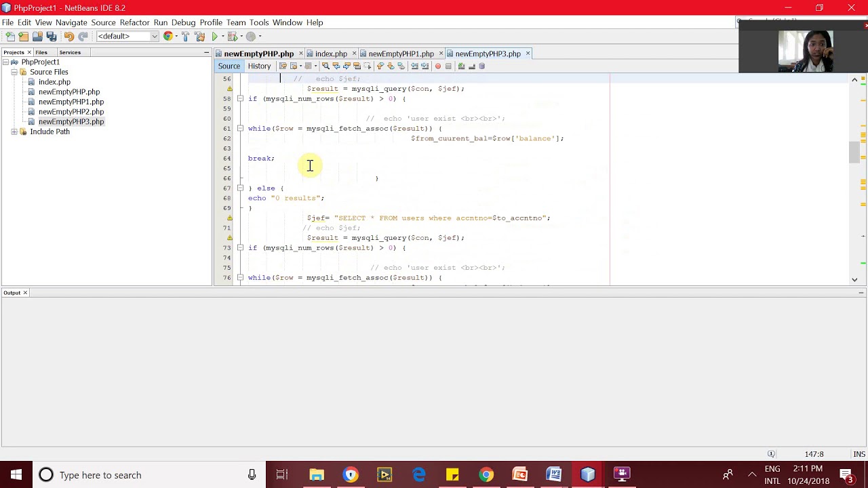Click the Debug Project toolbar icon
Image resolution: width=868 pixels, height=488 pixels.
click(233, 36)
